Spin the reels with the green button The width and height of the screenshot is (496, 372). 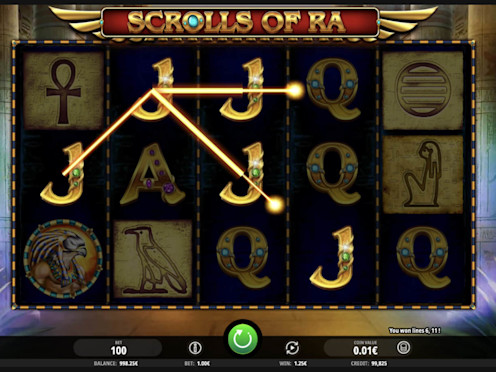pos(243,339)
